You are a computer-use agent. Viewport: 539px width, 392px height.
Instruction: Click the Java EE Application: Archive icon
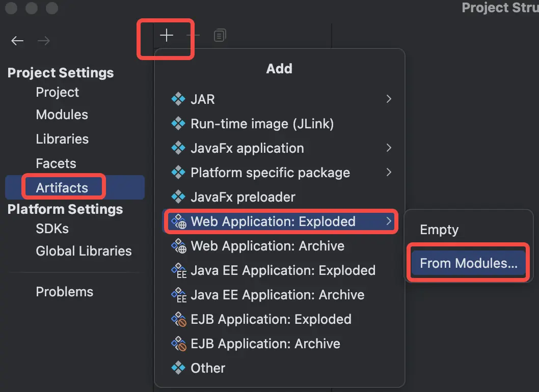pyautogui.click(x=179, y=295)
